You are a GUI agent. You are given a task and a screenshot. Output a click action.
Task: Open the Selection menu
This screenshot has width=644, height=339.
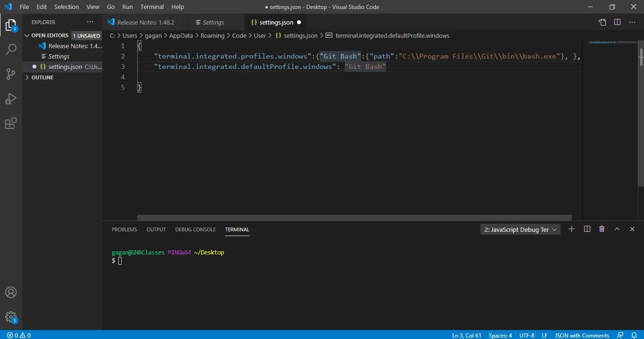66,7
